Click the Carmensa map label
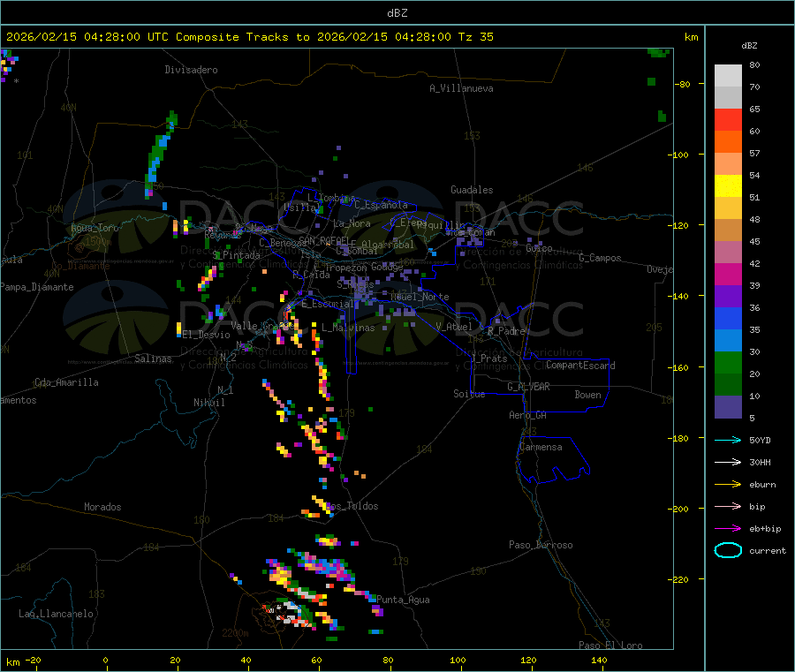Screen dimensions: 795x672 541,448
